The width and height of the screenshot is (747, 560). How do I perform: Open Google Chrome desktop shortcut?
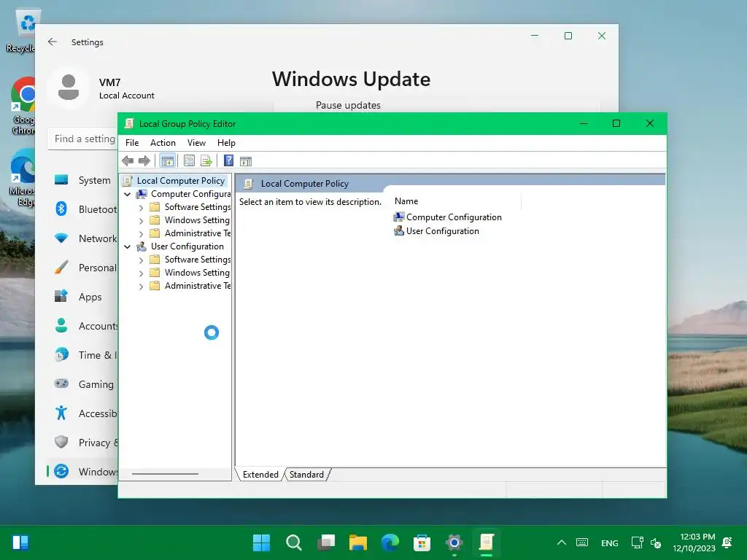(x=23, y=106)
